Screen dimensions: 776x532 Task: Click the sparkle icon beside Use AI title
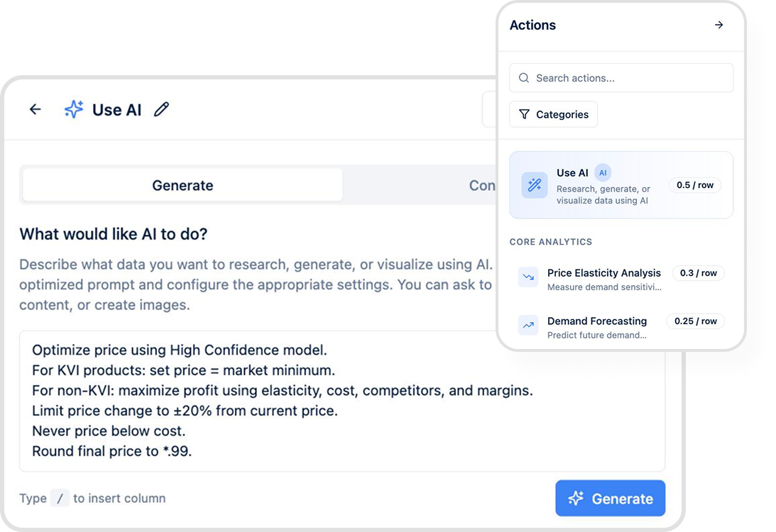point(73,109)
